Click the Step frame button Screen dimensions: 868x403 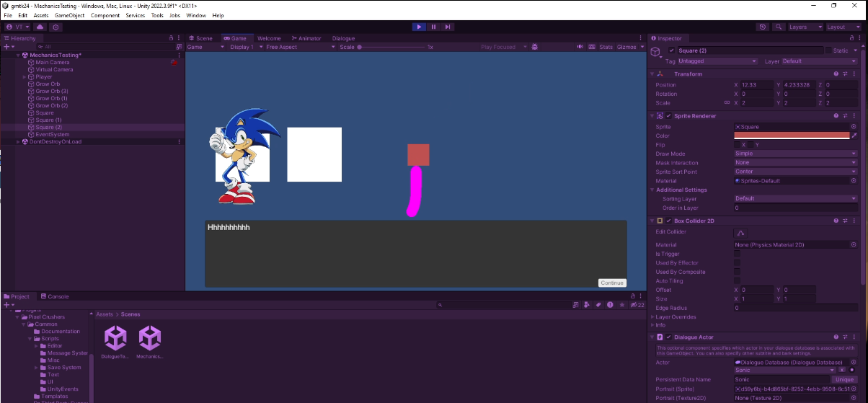click(448, 27)
